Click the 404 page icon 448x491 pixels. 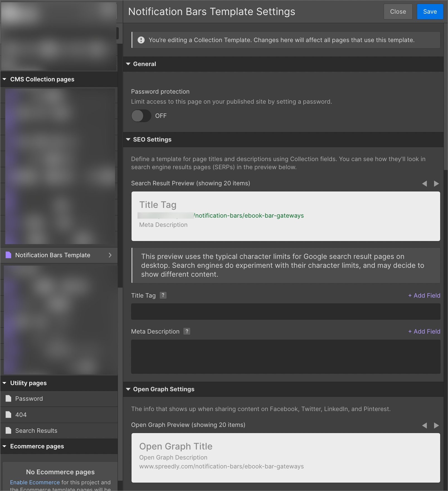click(x=8, y=415)
